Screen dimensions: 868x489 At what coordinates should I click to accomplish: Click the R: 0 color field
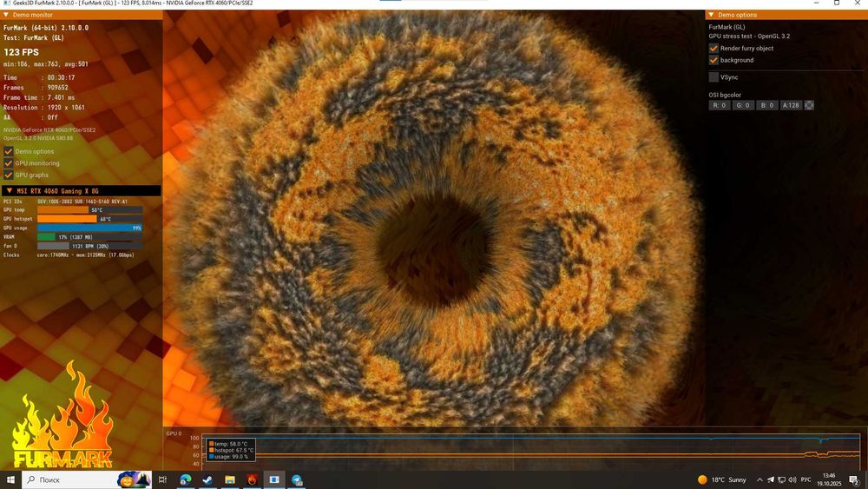[x=720, y=105]
